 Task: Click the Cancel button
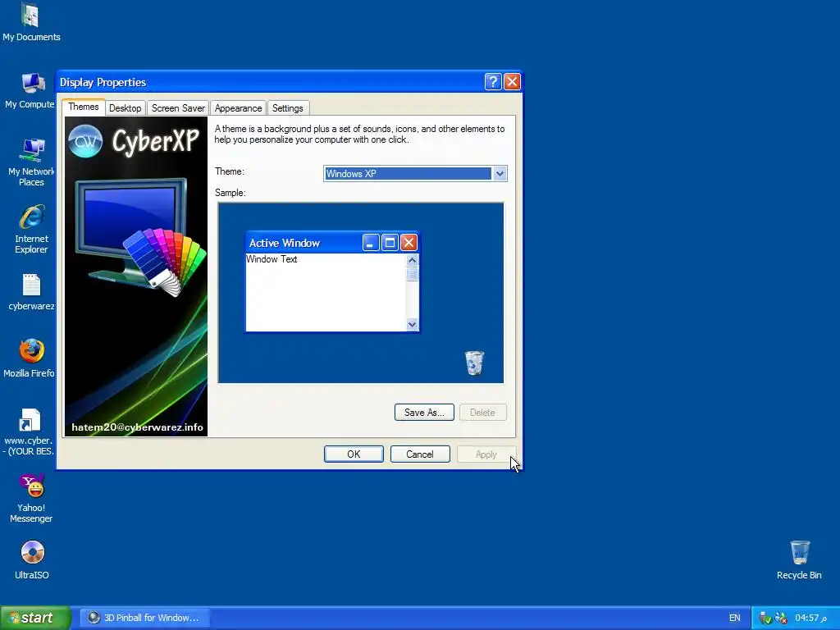420,454
